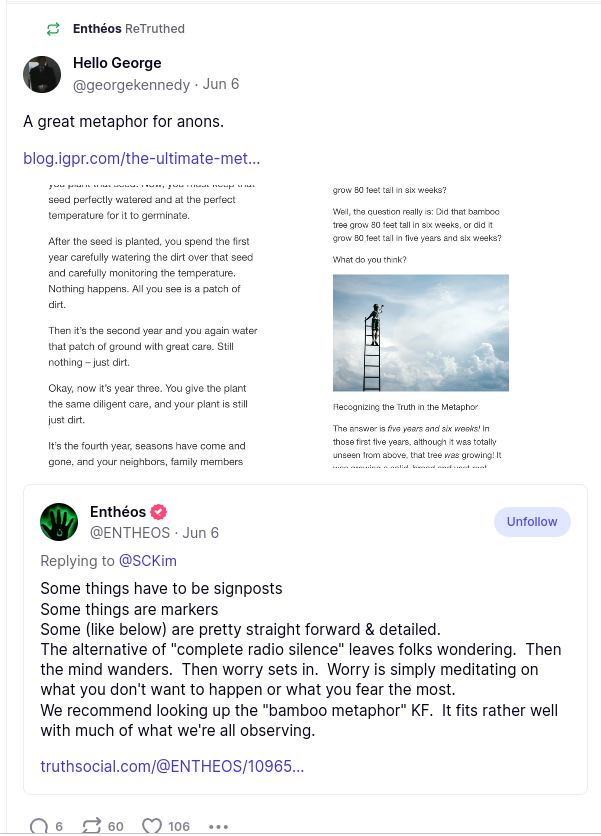Open the blog.igpr.com article link
Image resolution: width=601 pixels, height=836 pixels.
(141, 158)
